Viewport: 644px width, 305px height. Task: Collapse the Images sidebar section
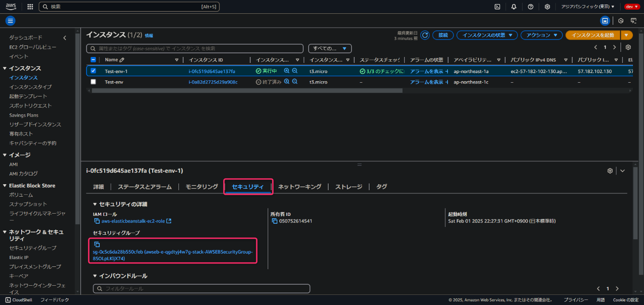[5, 155]
